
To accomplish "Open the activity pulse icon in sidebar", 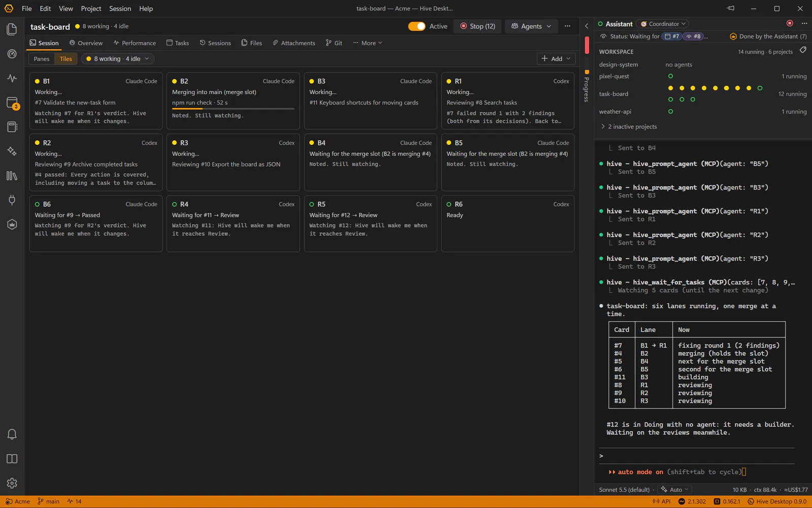I will point(12,78).
